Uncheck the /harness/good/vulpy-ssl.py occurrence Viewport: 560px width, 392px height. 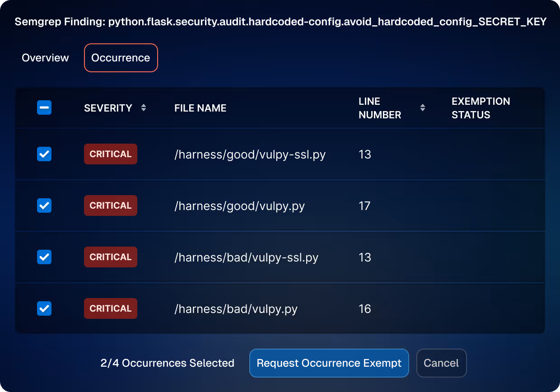pyautogui.click(x=44, y=154)
